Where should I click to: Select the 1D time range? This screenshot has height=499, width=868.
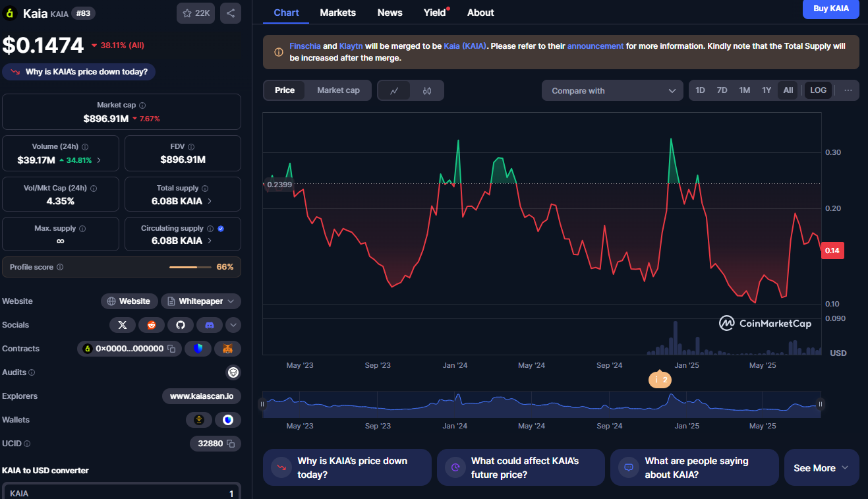[x=700, y=90]
